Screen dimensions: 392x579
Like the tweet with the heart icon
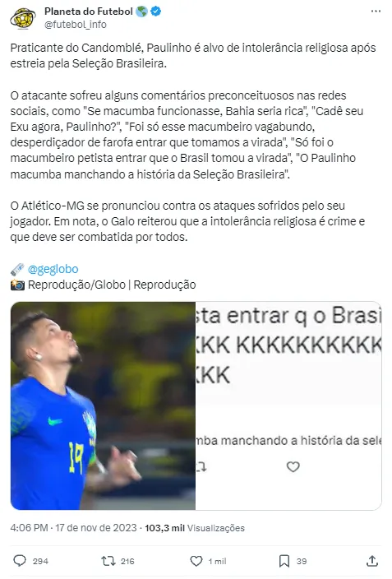[x=196, y=561]
